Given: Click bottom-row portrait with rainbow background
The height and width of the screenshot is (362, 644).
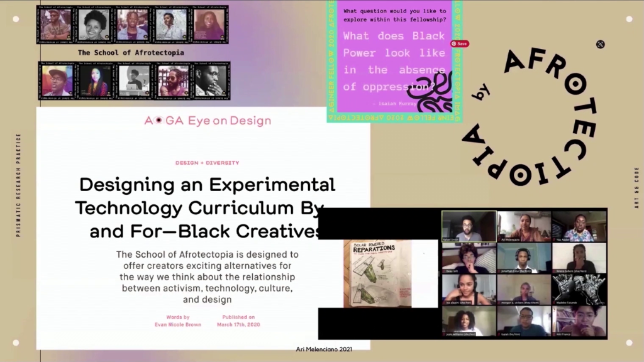Looking at the screenshot, I should [x=57, y=81].
